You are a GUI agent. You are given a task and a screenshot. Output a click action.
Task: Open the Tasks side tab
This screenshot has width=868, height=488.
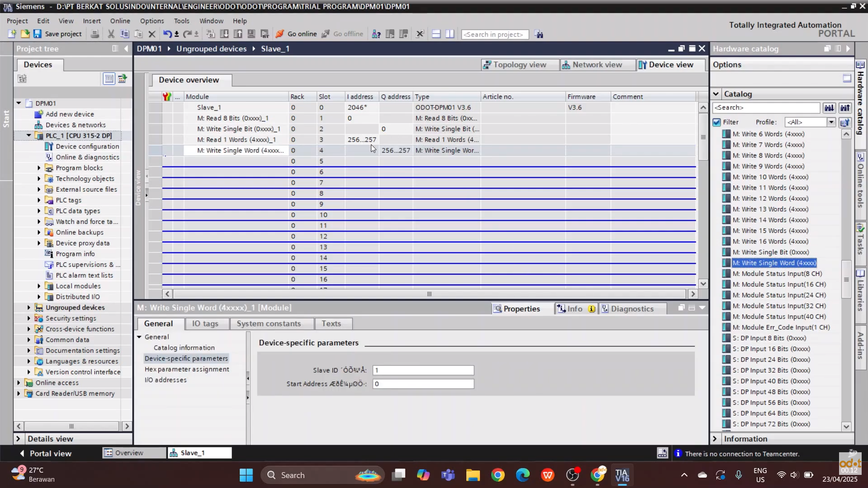[x=860, y=239]
